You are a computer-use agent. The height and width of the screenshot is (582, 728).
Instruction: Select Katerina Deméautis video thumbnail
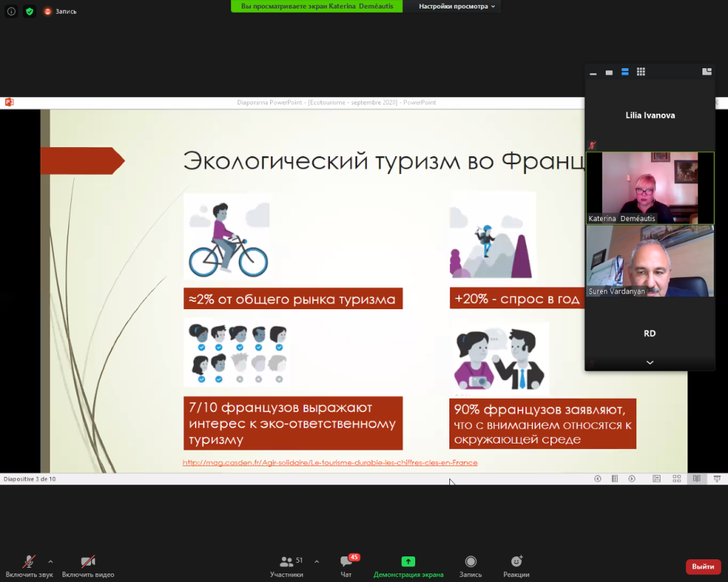point(650,188)
